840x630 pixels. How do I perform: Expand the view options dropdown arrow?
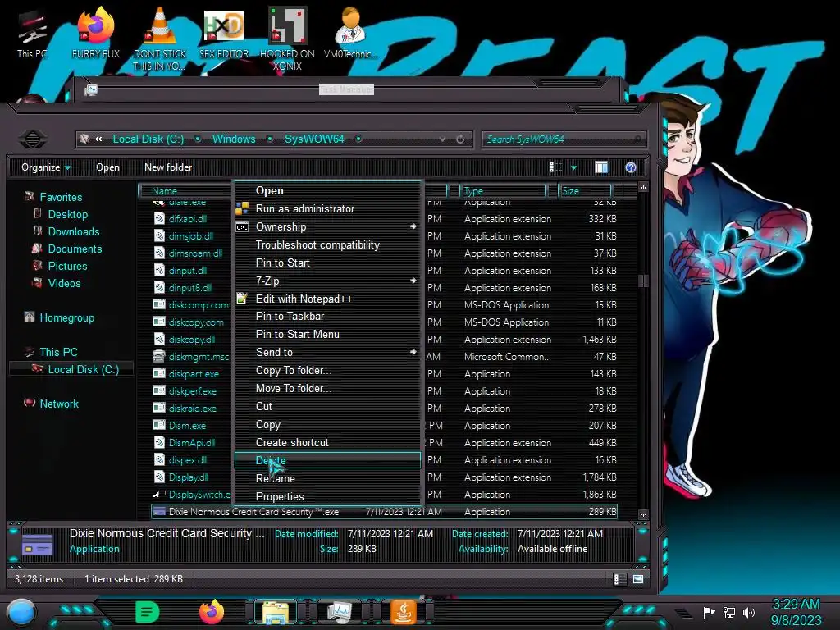coord(573,167)
